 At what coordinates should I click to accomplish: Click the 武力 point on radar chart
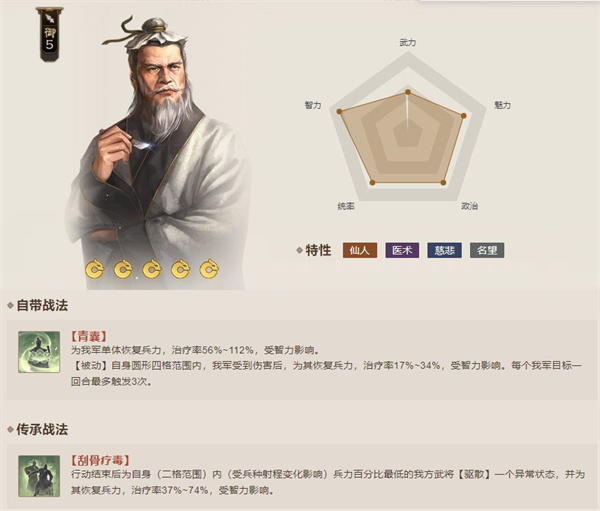(x=408, y=92)
